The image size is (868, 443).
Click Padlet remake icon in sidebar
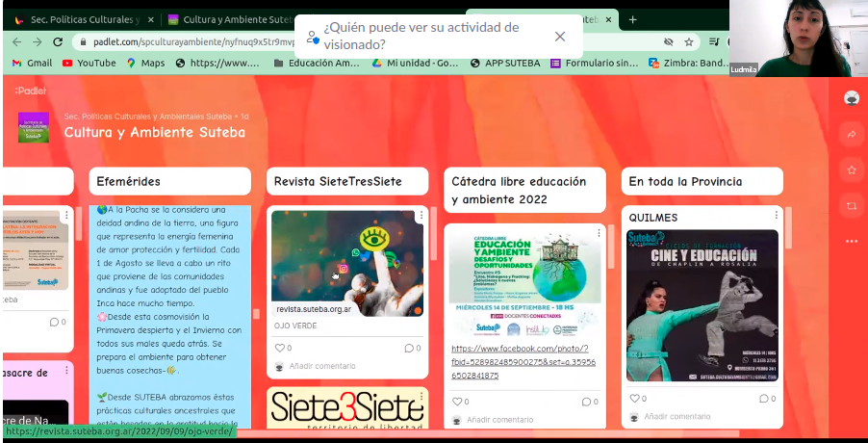point(851,206)
